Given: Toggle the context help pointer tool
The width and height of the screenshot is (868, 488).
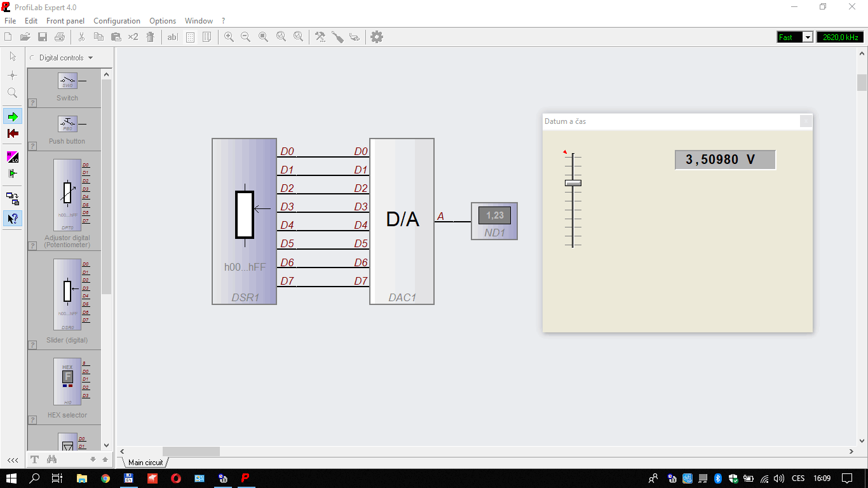Looking at the screenshot, I should [13, 219].
